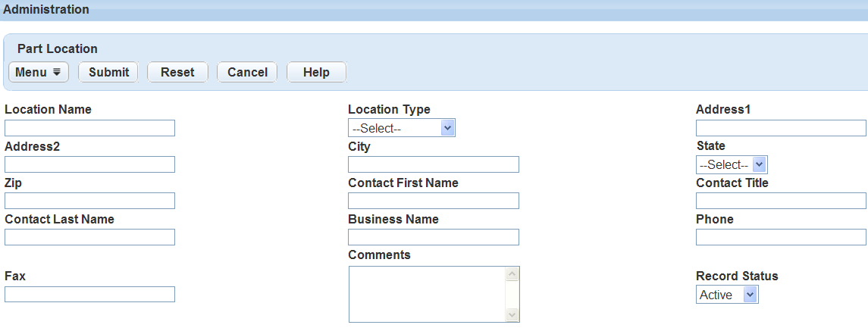868x328 pixels.
Task: Click the Submit button
Action: [108, 72]
